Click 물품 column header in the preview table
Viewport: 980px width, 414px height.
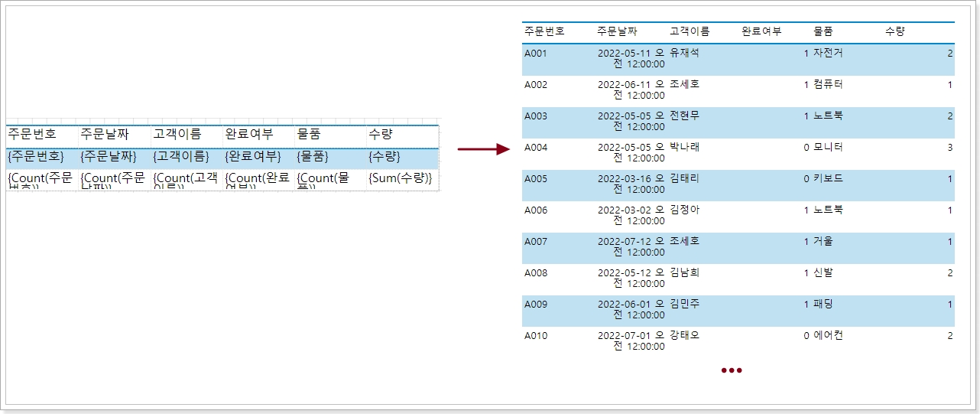pos(823,31)
